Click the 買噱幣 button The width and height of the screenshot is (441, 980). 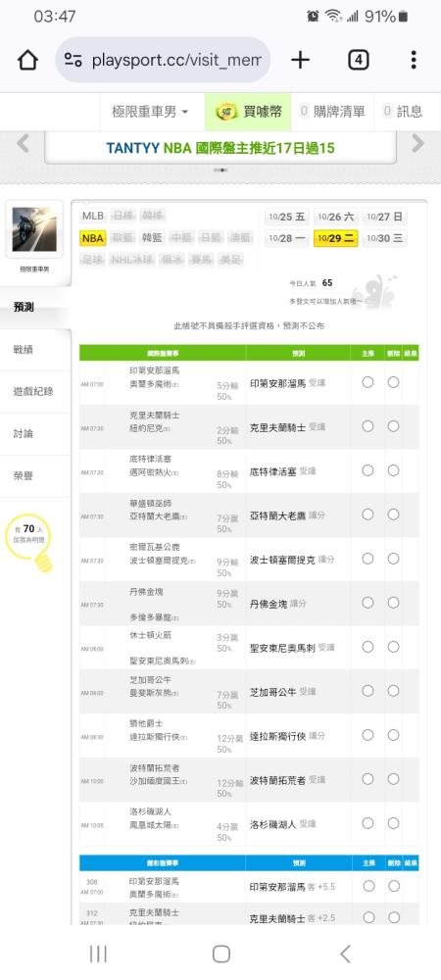click(249, 112)
